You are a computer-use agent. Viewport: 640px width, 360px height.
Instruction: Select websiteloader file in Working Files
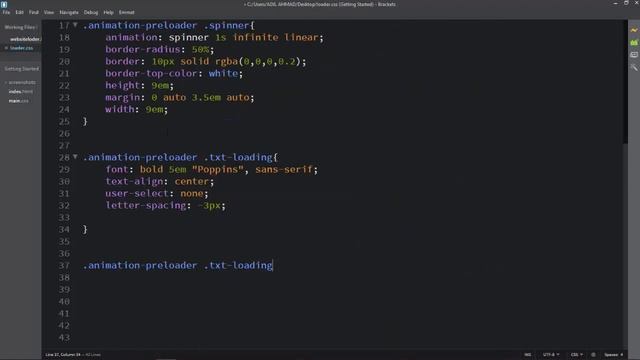click(x=25, y=39)
